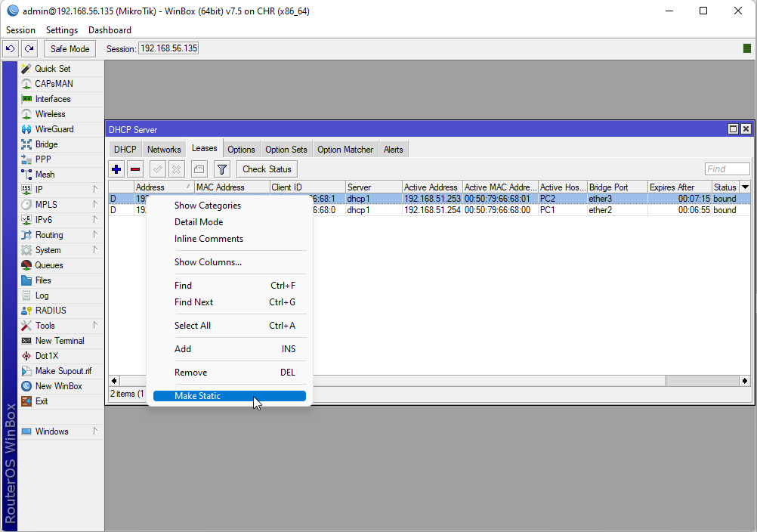Enable Detail Mode from the context menu
The image size is (757, 532).
click(x=198, y=221)
